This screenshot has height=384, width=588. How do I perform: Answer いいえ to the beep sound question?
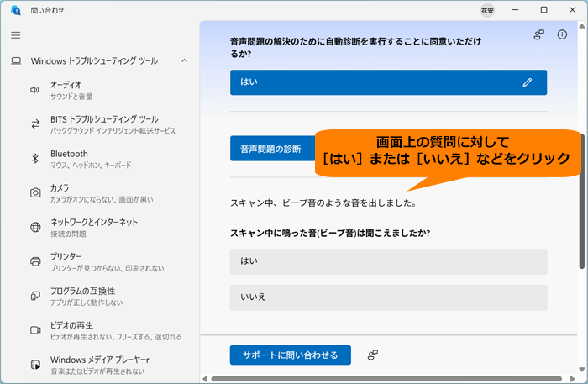point(388,297)
